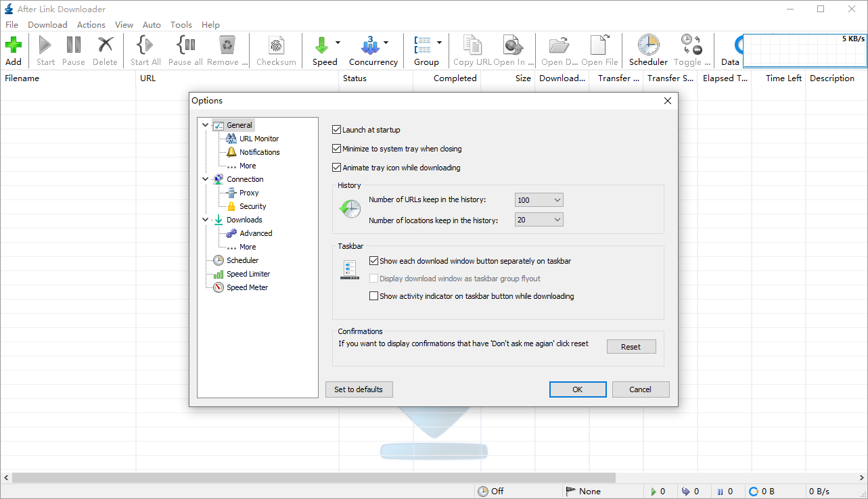Open the Help menu
The height and width of the screenshot is (499, 868).
[x=210, y=24]
